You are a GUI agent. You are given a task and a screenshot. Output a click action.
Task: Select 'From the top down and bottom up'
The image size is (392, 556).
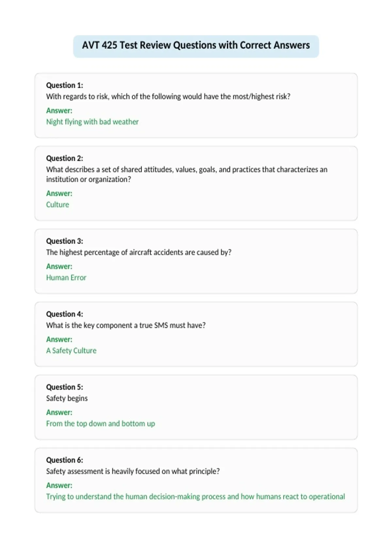(101, 424)
